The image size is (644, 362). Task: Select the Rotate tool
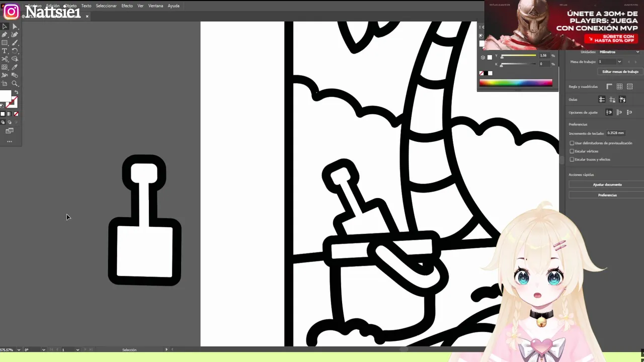pyautogui.click(x=15, y=51)
